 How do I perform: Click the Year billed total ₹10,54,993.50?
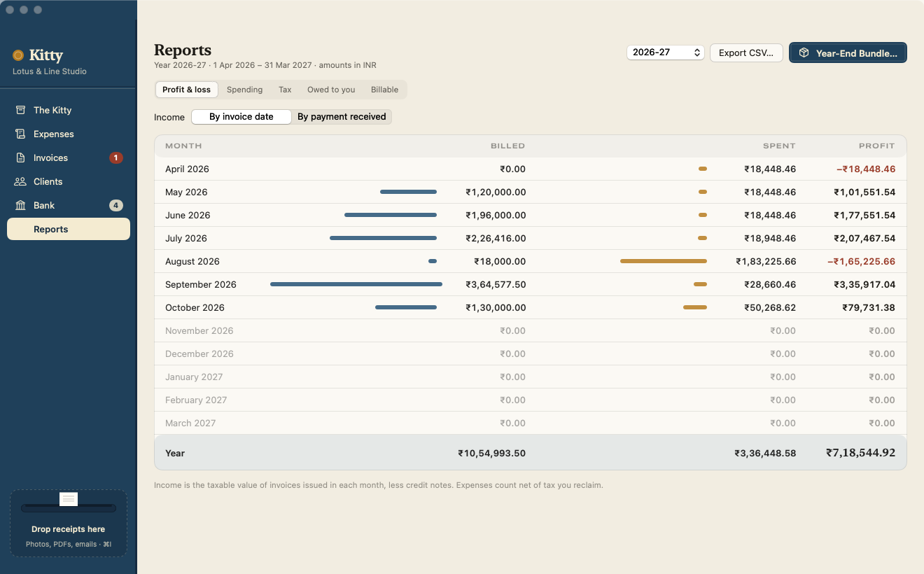coord(491,453)
